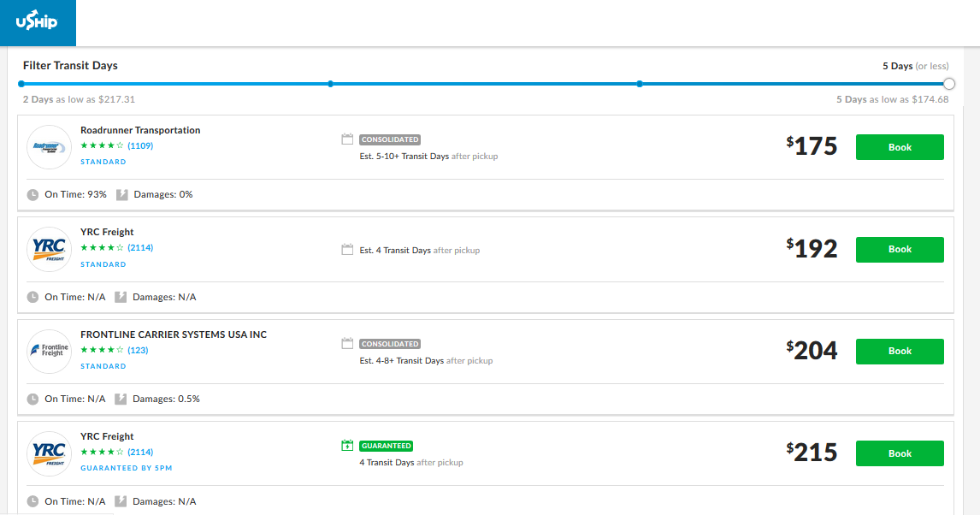This screenshot has height=515, width=980.
Task: Open the (123) reviews link for Frontline
Action: click(138, 350)
